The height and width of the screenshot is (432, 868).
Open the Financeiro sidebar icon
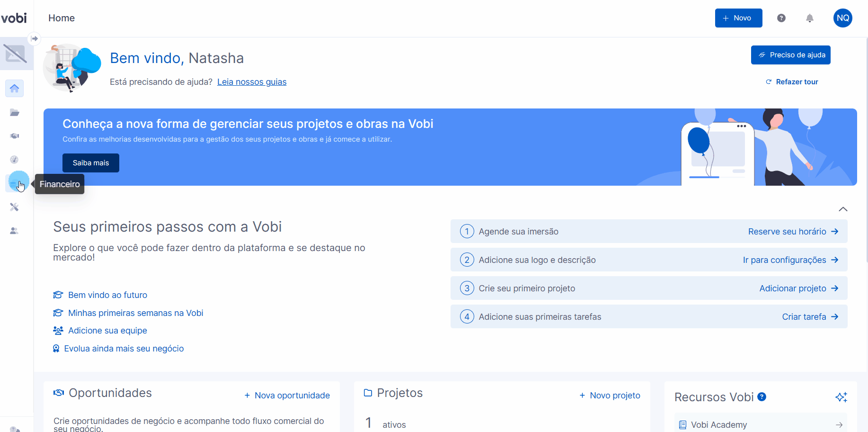click(14, 183)
